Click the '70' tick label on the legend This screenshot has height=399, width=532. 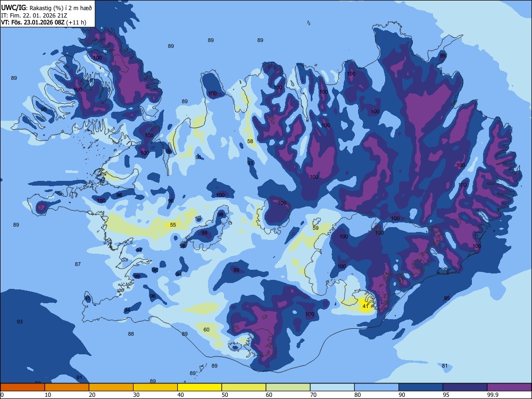coord(313,395)
